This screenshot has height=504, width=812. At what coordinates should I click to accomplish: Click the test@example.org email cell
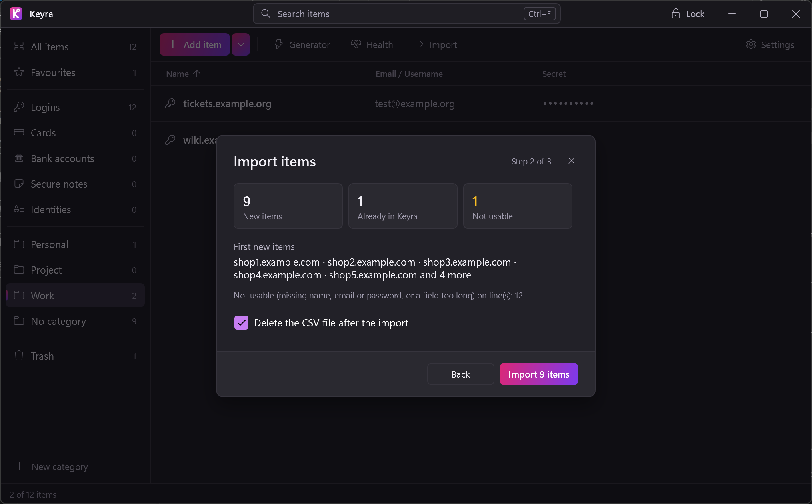(415, 104)
